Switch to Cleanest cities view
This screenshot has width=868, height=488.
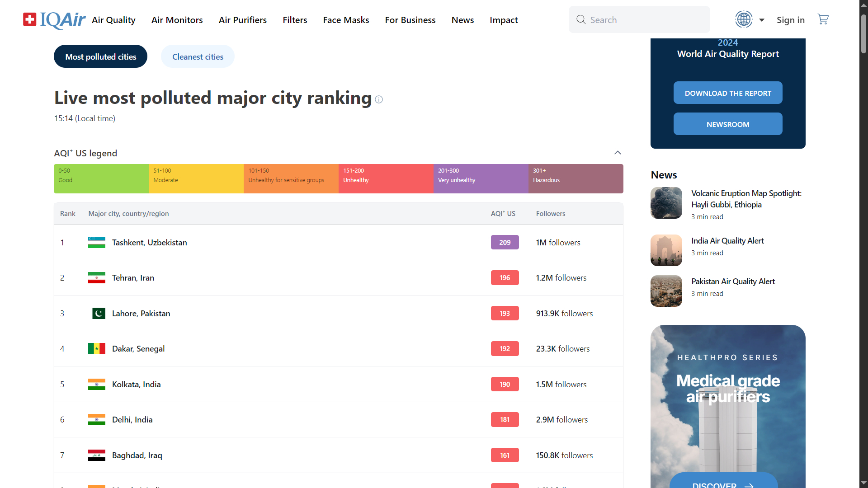pos(198,56)
